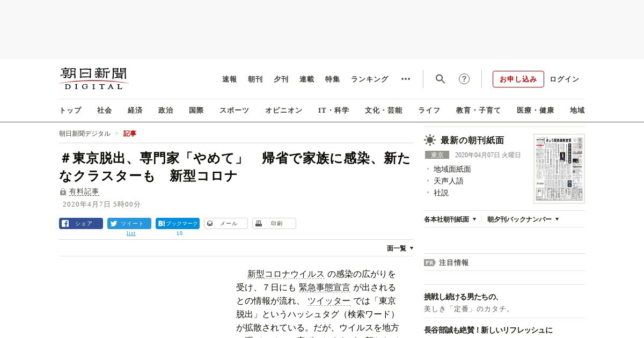Go to 夕刊 in header menu
The height and width of the screenshot is (338, 644).
281,79
